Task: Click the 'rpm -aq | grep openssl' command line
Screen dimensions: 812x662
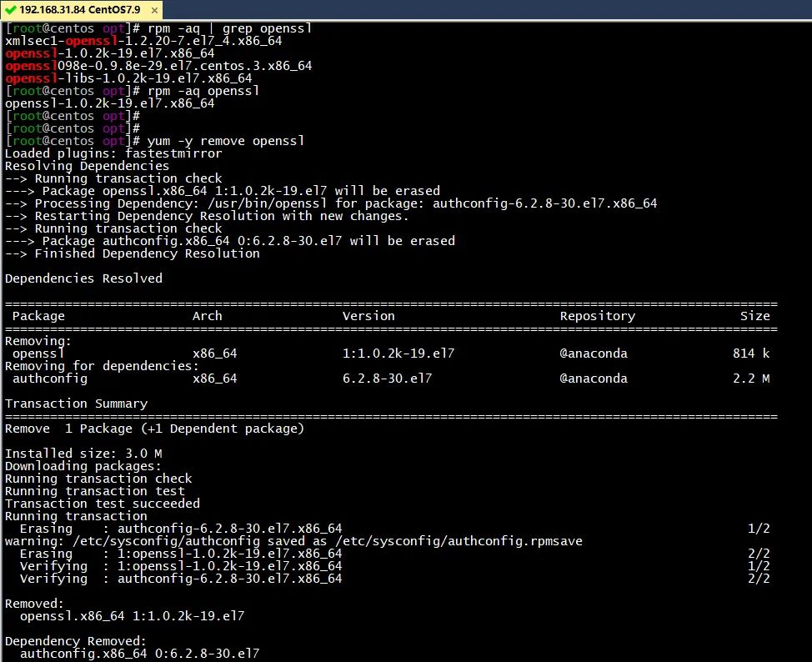Action: pos(158,28)
